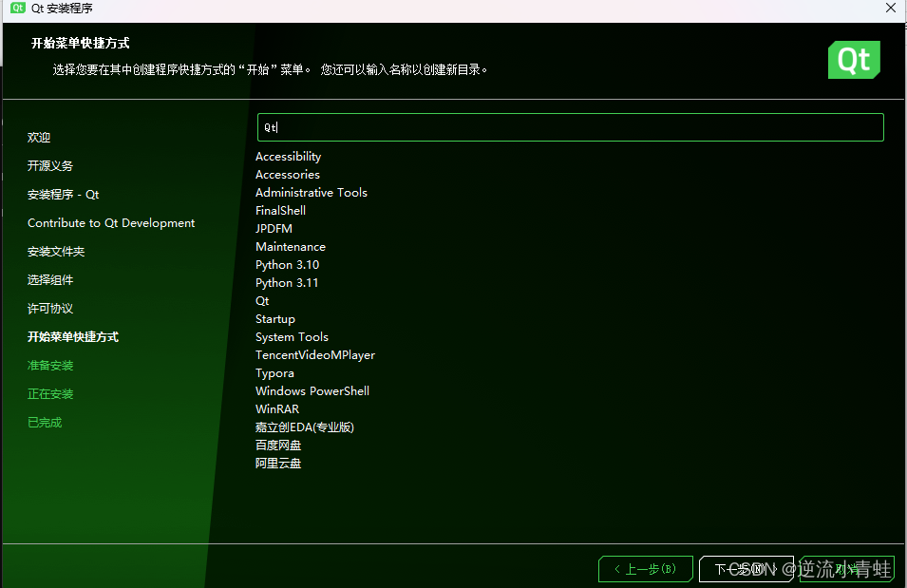
Task: Select 嘉立创EDA(专业版) folder entry
Action: pos(304,427)
